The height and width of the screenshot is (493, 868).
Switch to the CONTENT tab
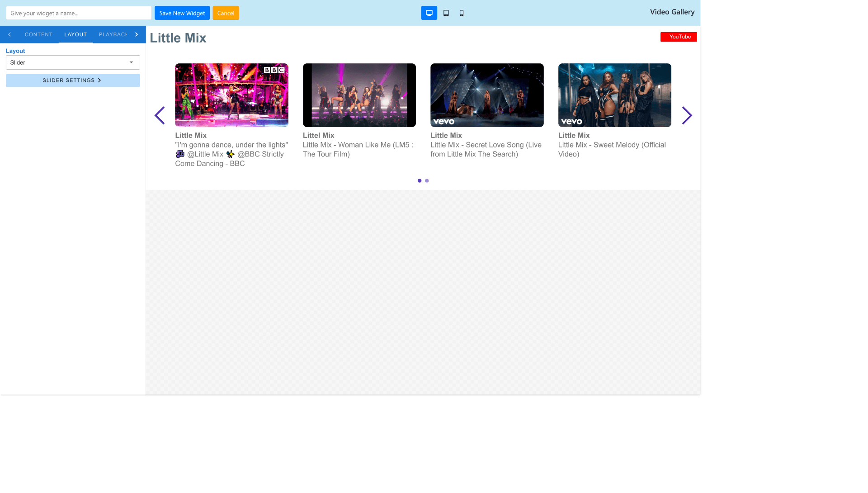pyautogui.click(x=38, y=34)
